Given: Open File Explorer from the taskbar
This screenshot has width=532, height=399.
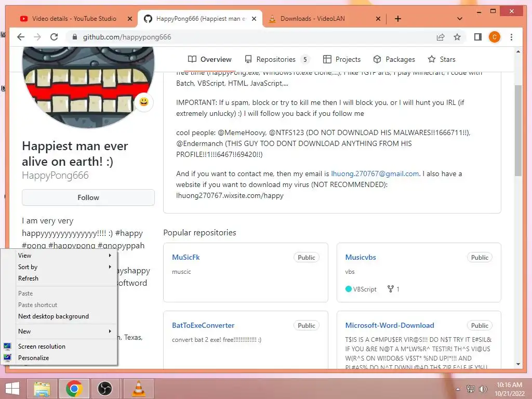Looking at the screenshot, I should click(43, 389).
